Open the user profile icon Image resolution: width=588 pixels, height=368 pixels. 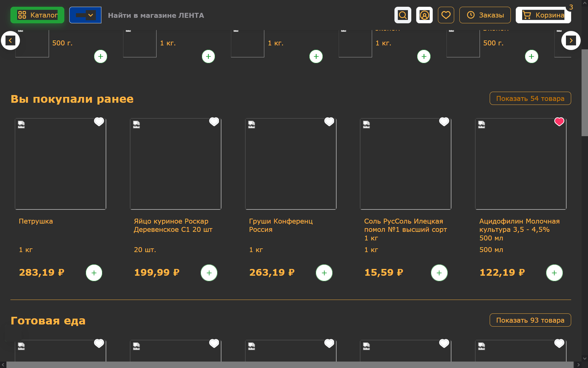coord(424,15)
